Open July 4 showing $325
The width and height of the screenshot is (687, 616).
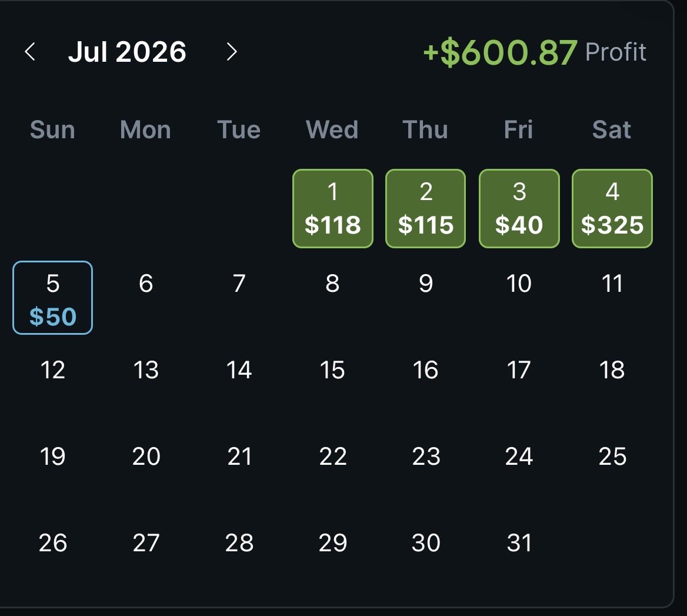[612, 208]
